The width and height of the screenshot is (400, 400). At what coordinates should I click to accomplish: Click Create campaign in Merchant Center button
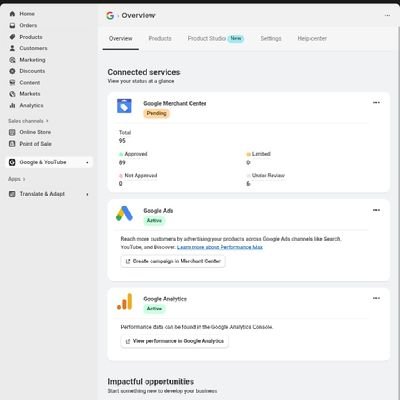(173, 261)
